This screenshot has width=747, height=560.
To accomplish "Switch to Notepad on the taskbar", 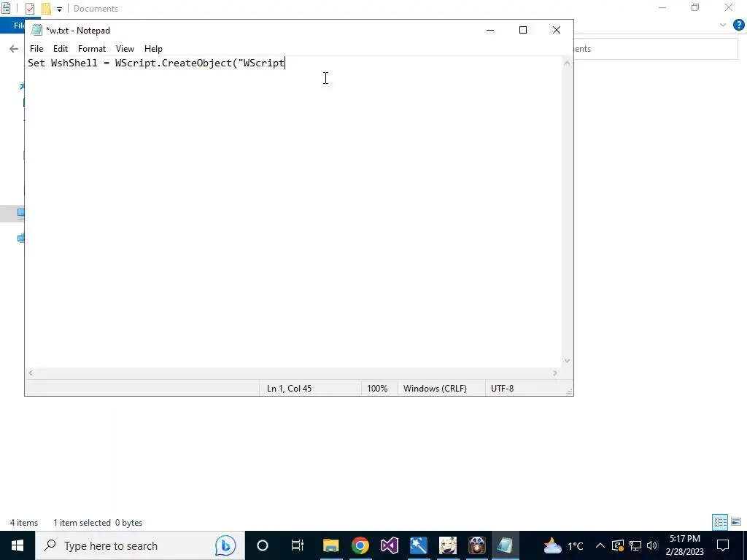I will click(506, 545).
